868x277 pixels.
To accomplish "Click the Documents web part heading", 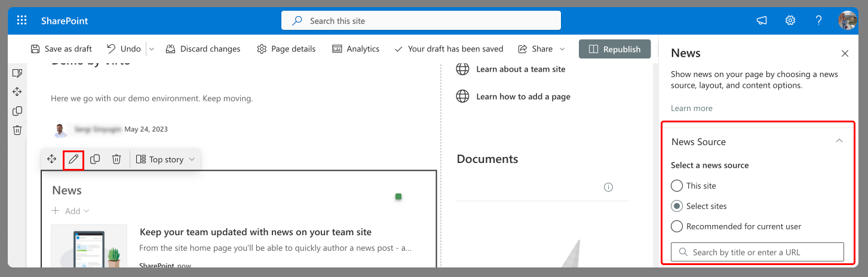I will click(487, 159).
